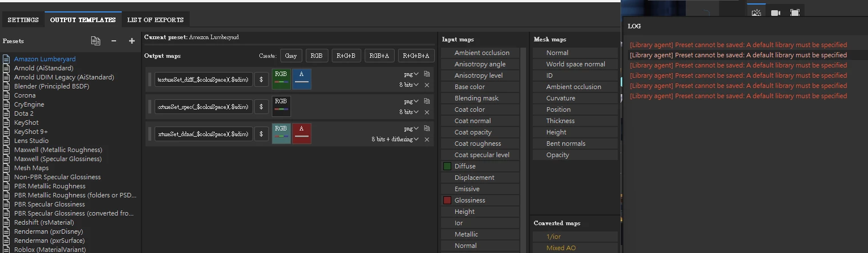
Task: Click the file icon beside the CryEngine preset
Action: 7,104
